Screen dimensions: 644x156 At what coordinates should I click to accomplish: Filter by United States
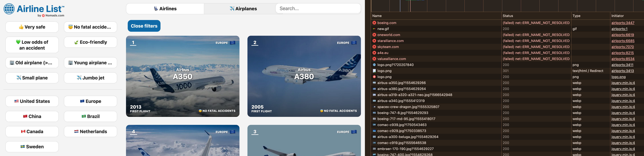[32, 101]
